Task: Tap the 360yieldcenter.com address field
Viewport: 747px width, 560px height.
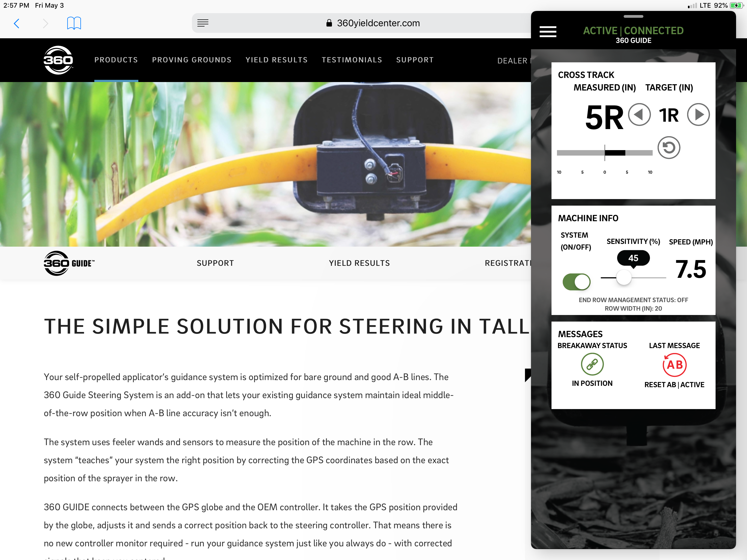Action: coord(373,23)
